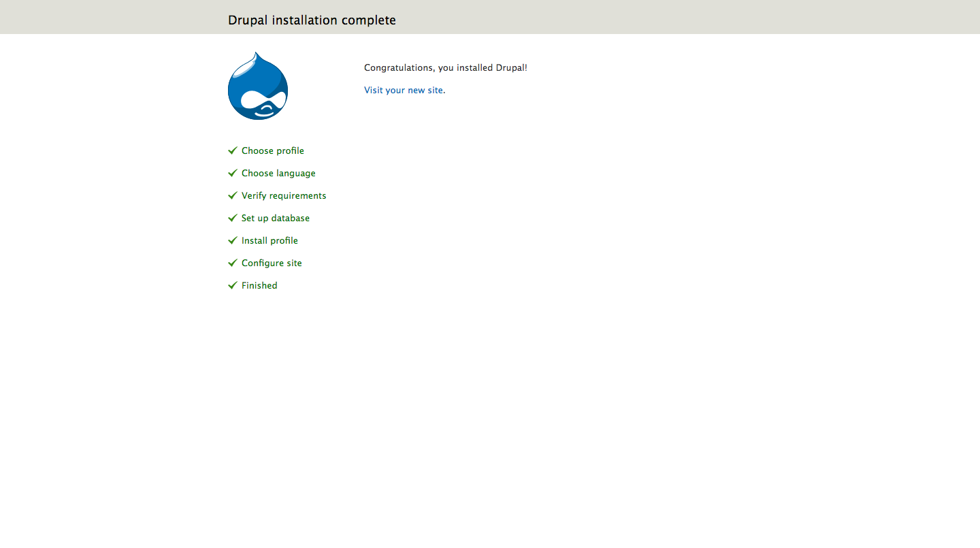Click the Drupal droplet logo
This screenshot has width=980, height=548.
pos(258,86)
